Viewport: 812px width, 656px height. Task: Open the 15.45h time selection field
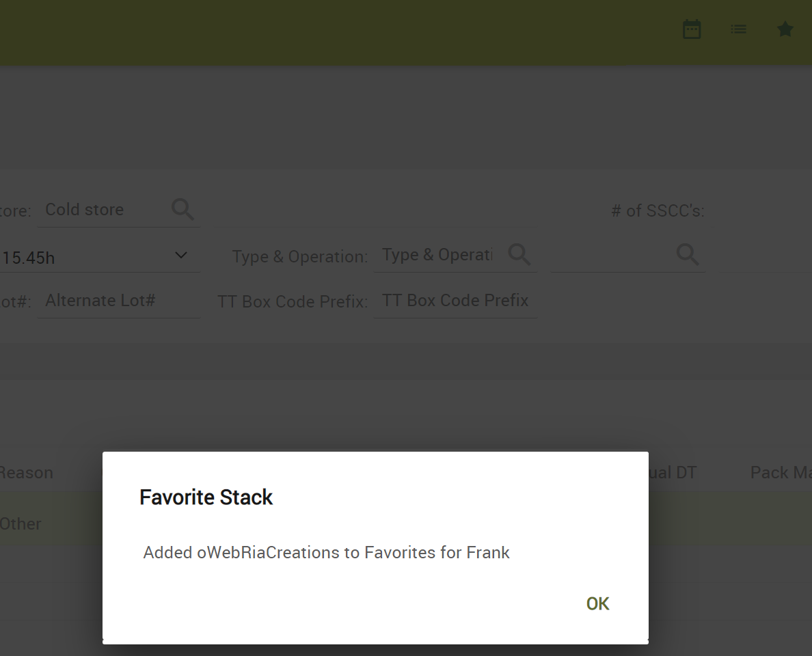coord(99,258)
